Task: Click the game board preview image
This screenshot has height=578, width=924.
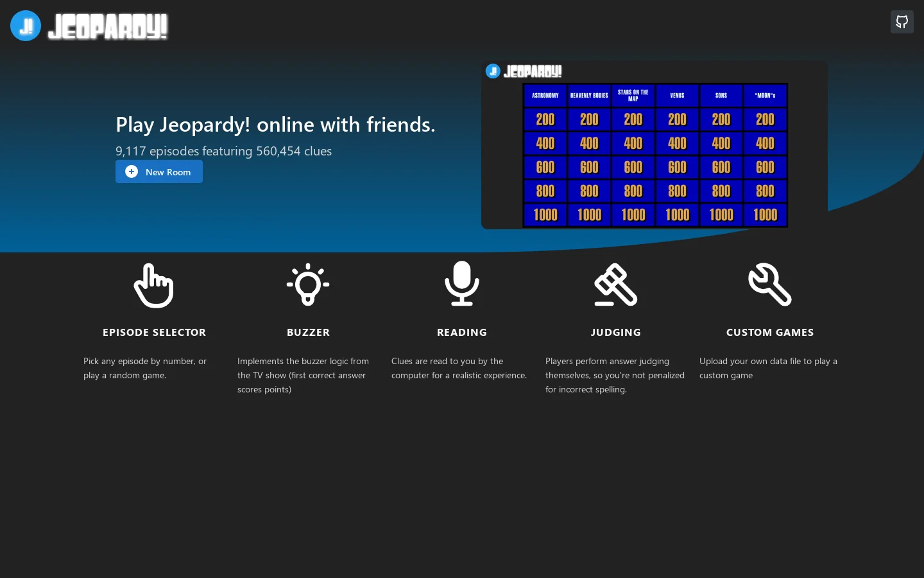Action: pyautogui.click(x=654, y=144)
